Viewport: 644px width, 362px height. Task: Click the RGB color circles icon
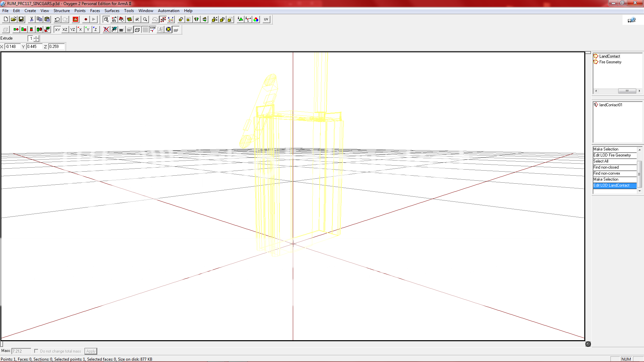(256, 19)
